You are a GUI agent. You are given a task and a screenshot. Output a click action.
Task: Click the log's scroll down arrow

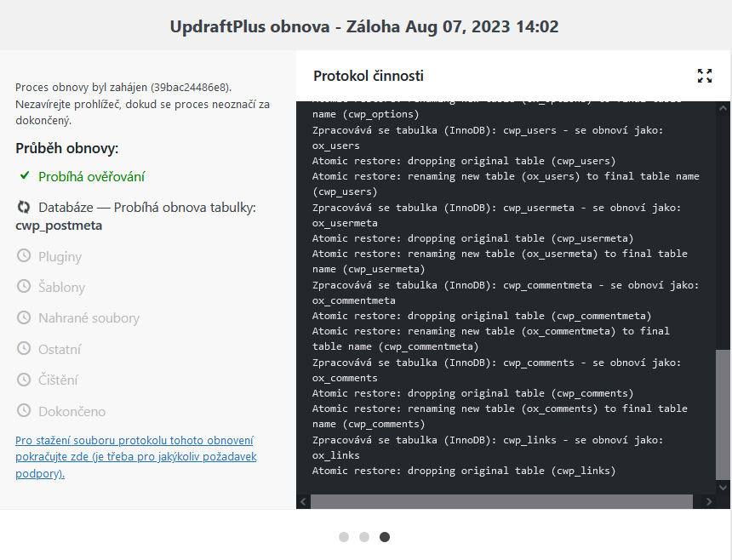(723, 488)
